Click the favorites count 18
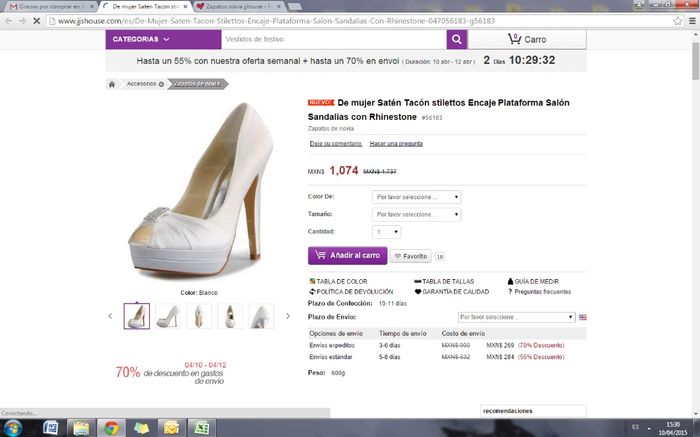This screenshot has width=700, height=437. click(440, 257)
